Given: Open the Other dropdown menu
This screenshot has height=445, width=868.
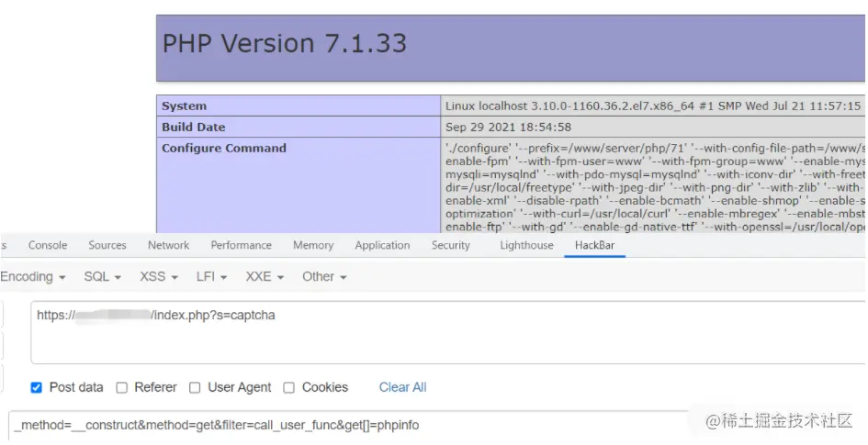Looking at the screenshot, I should tap(324, 277).
